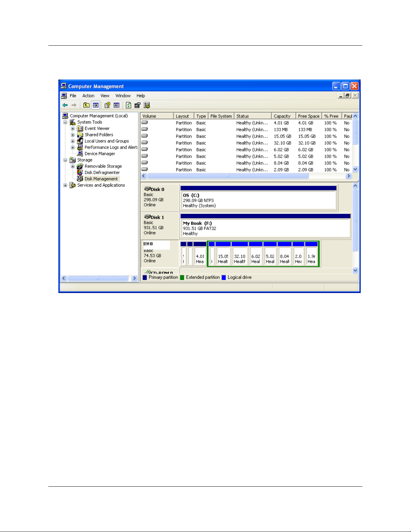Click the Help question-mark toolbar icon
Screen dimensions: 411x532
[107, 105]
